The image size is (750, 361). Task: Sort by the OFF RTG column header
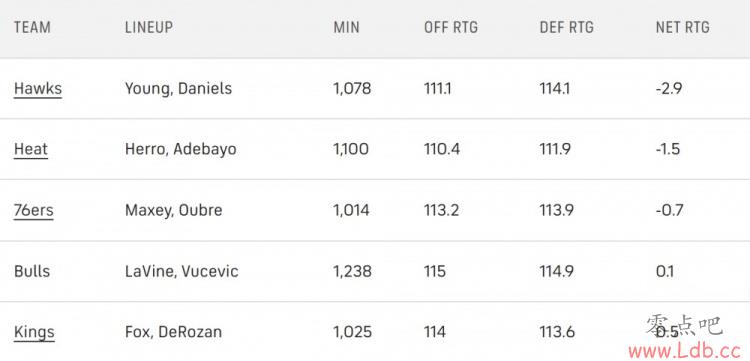(x=451, y=27)
